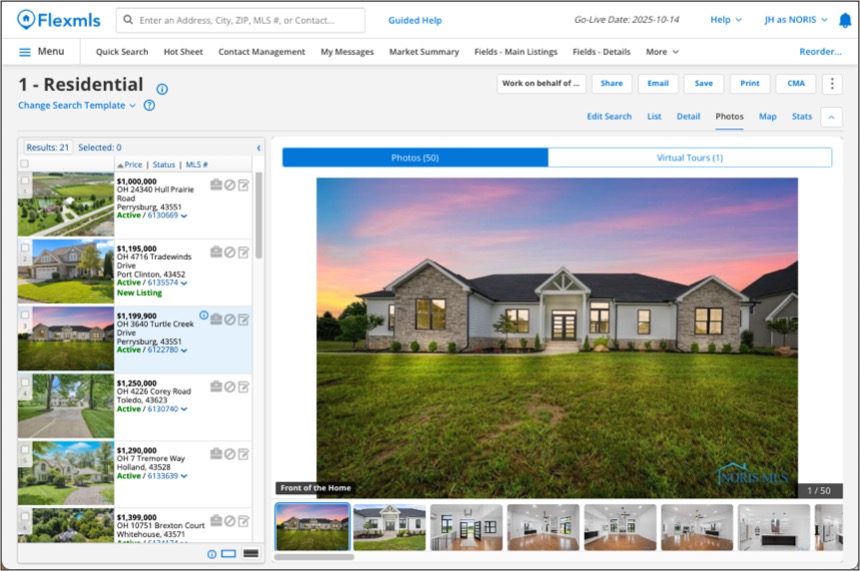Viewport: 860px width, 571px height.
Task: Switch to the Map view tab
Action: [x=767, y=116]
